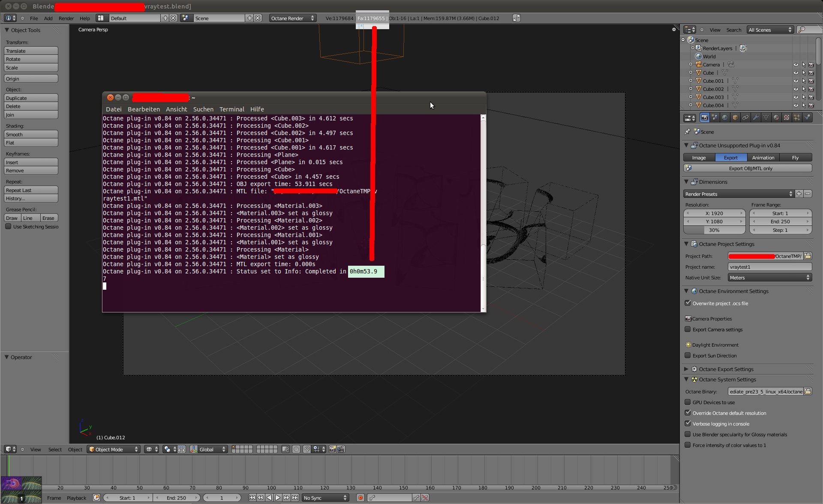Open the Texture checker properties icon
823x504 pixels.
[x=787, y=117]
